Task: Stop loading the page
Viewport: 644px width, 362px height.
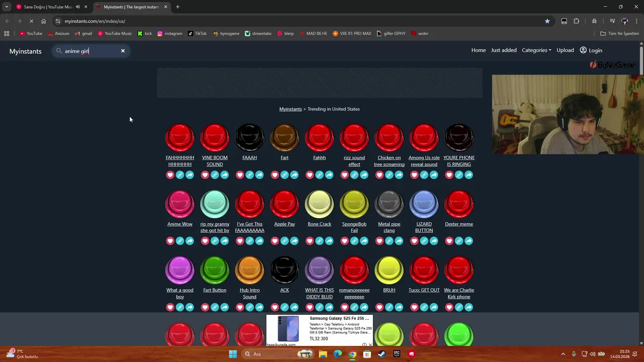Action: point(31,21)
